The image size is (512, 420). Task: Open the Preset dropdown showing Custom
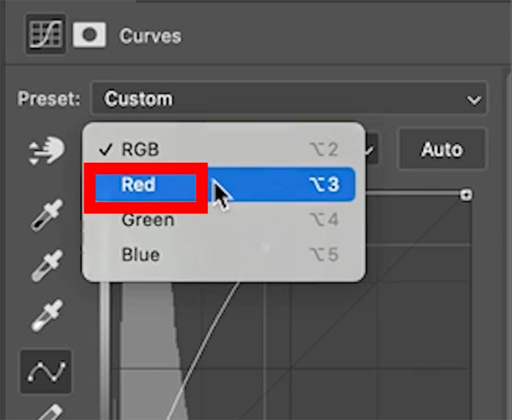click(x=288, y=99)
